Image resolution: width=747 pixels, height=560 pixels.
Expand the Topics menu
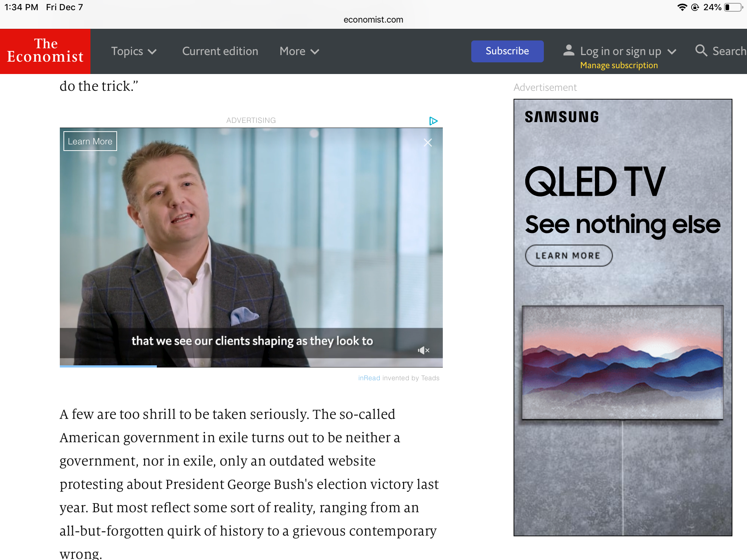tap(134, 51)
